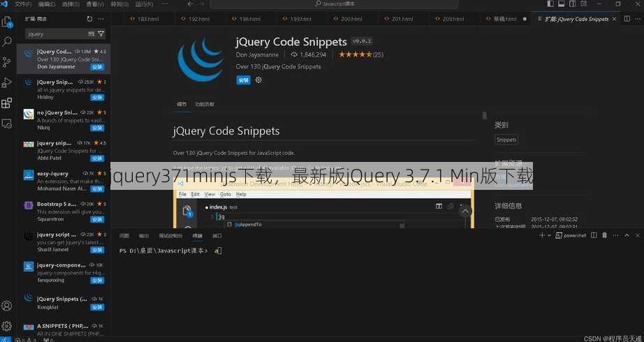Expand the menu bar overflow ellipsis
Screen dimensions: 644x342
tap(165, 4)
